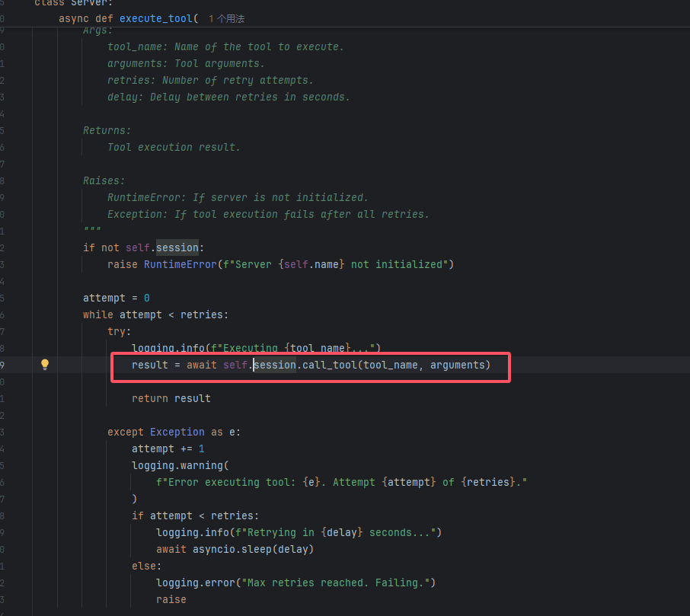
Task: Click 'attempt = 0' assignment line
Action: [x=117, y=298]
